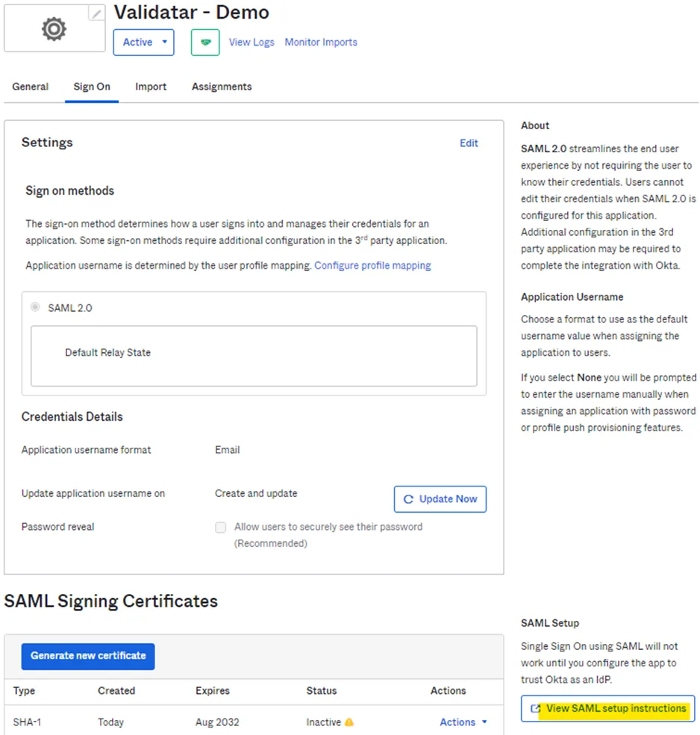700x735 pixels.
Task: Click the Actions column header
Action: (449, 690)
